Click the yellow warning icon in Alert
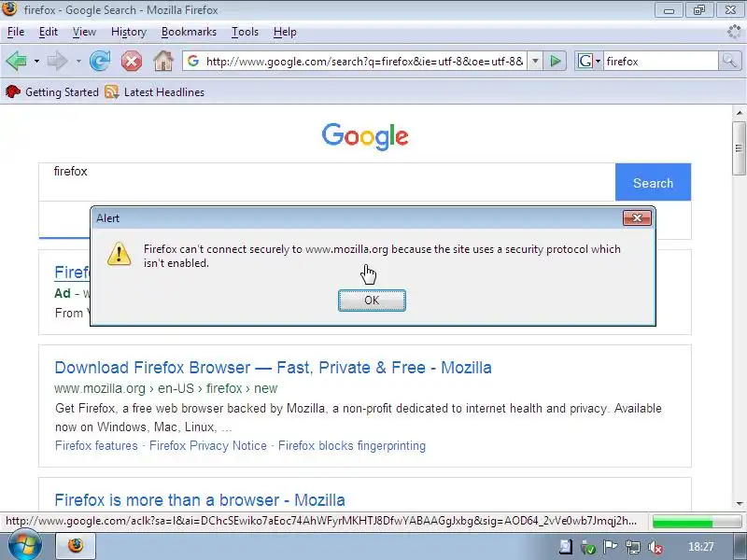Screen dimensions: 747x560 point(120,254)
